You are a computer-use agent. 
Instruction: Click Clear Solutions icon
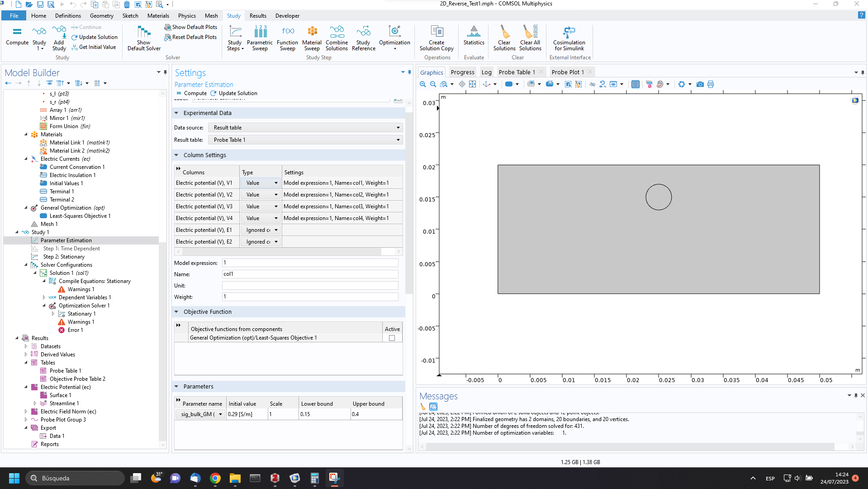[504, 38]
